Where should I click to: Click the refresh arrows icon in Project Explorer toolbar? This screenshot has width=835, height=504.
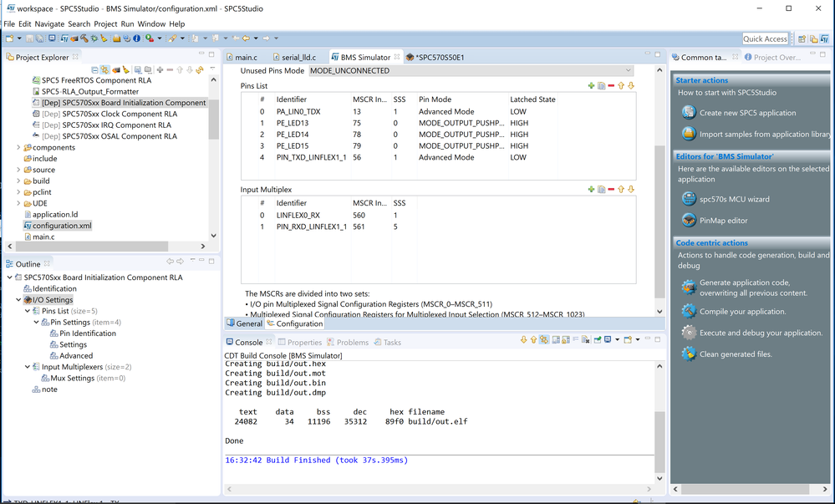click(200, 70)
